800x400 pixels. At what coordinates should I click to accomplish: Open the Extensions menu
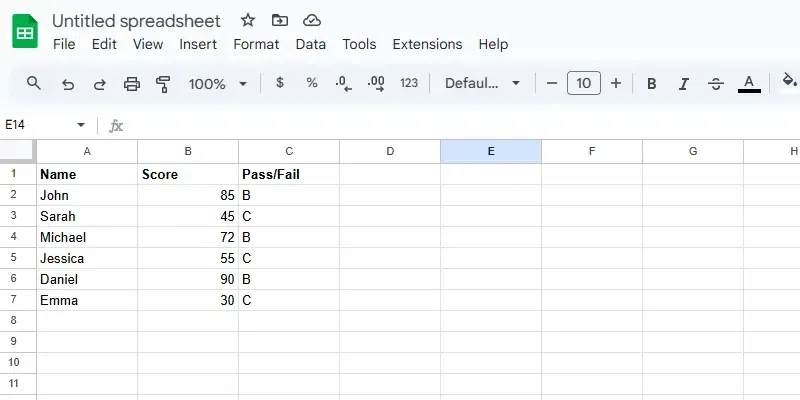click(x=427, y=44)
